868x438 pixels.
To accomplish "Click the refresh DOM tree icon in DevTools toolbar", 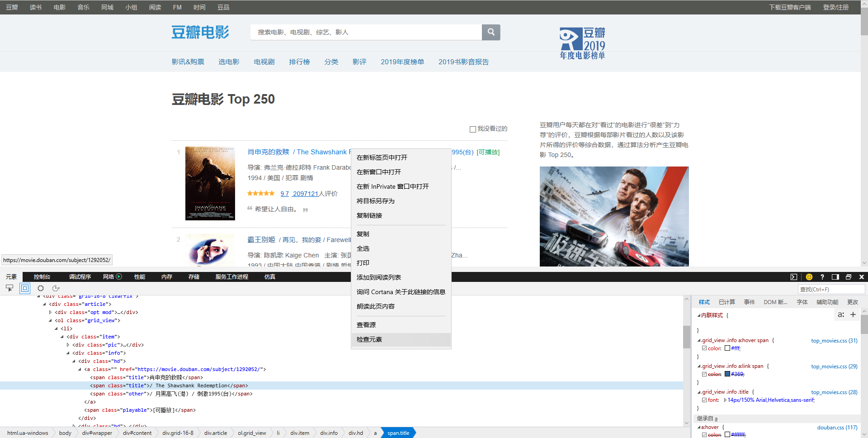I will [56, 288].
